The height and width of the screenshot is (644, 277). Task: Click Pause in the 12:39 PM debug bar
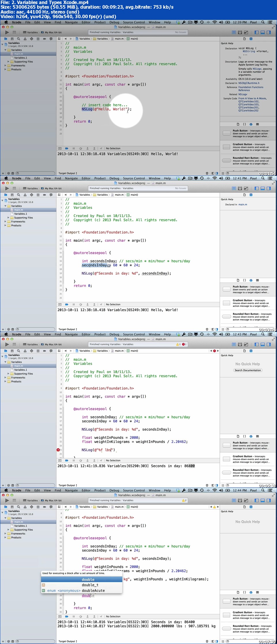click(74, 149)
